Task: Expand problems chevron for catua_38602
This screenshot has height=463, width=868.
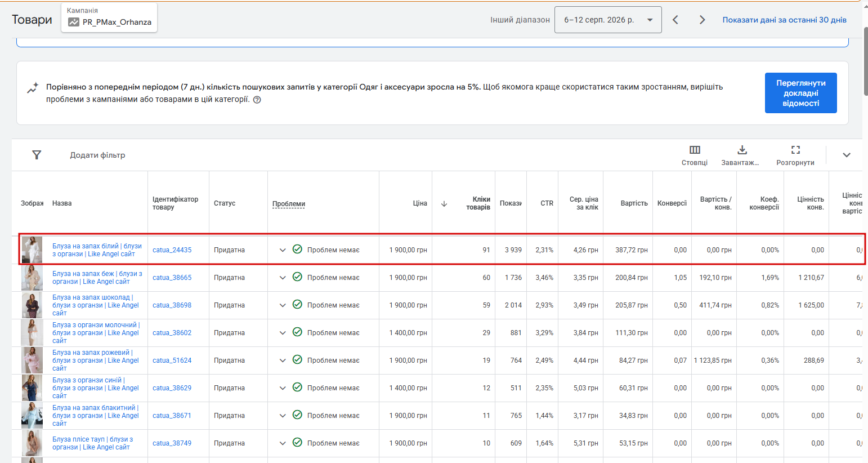Action: click(x=283, y=333)
